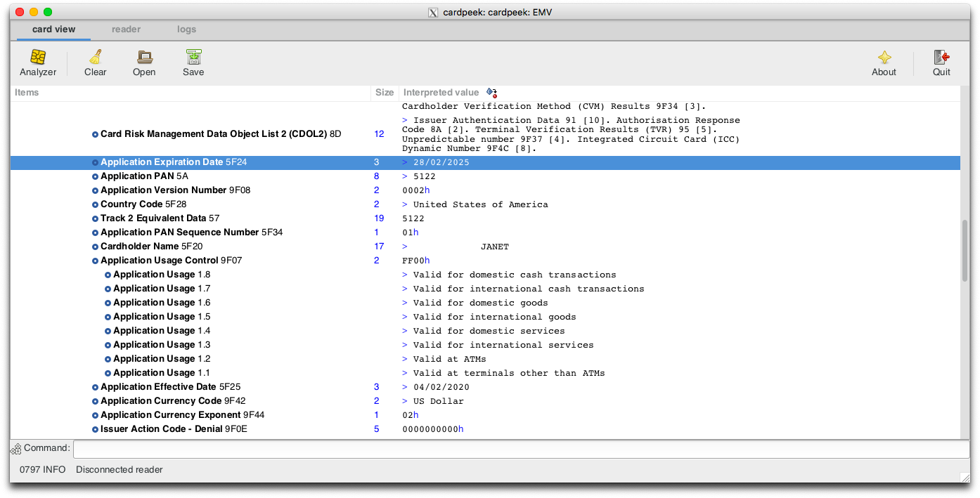This screenshot has width=980, height=498.
Task: Clear the card view
Action: tap(96, 63)
